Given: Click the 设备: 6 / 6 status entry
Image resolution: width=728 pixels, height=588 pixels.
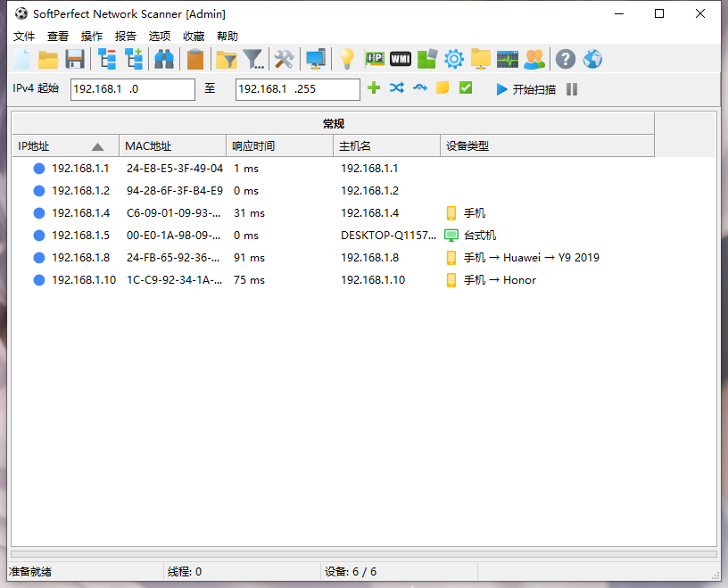Looking at the screenshot, I should click(x=351, y=572).
